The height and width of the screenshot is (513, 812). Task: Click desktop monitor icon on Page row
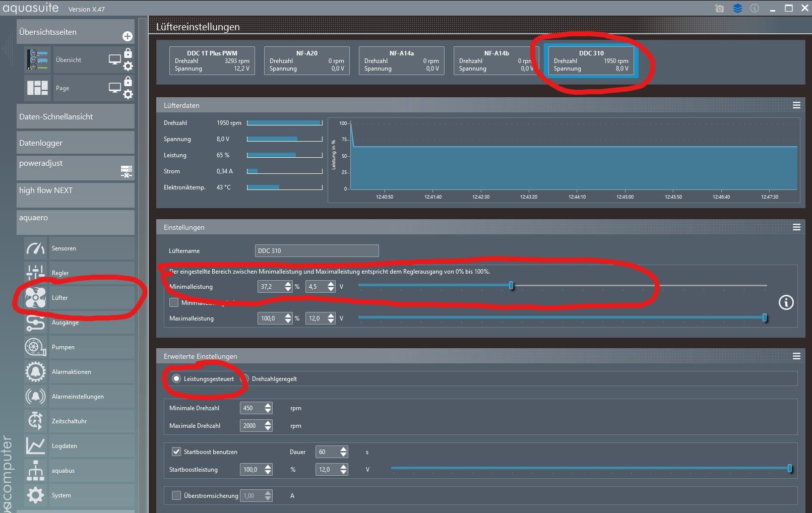115,88
